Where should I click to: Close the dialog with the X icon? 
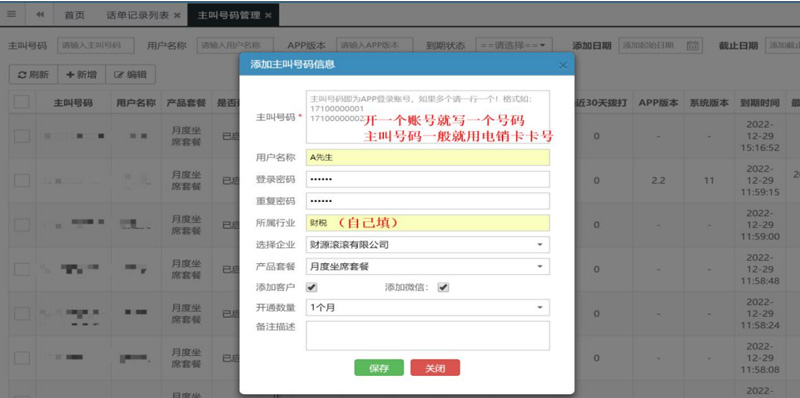click(x=563, y=65)
